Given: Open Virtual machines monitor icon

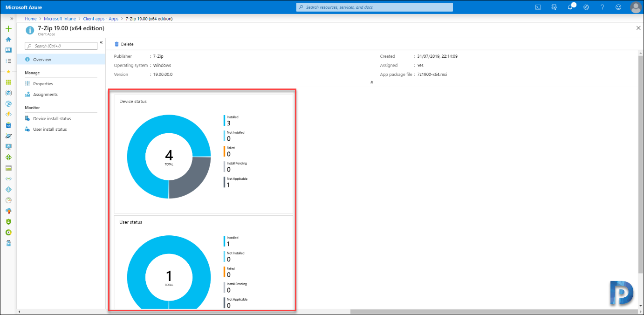Looking at the screenshot, I should point(8,146).
